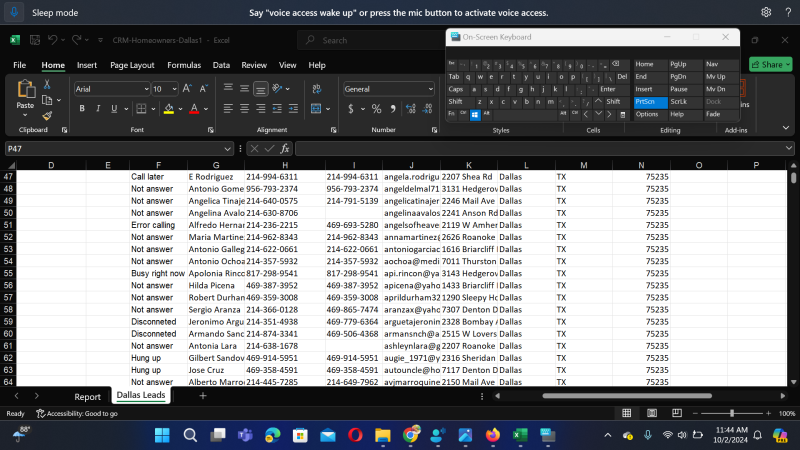
Task: Toggle Bottom Align
Action: pyautogui.click(x=261, y=89)
